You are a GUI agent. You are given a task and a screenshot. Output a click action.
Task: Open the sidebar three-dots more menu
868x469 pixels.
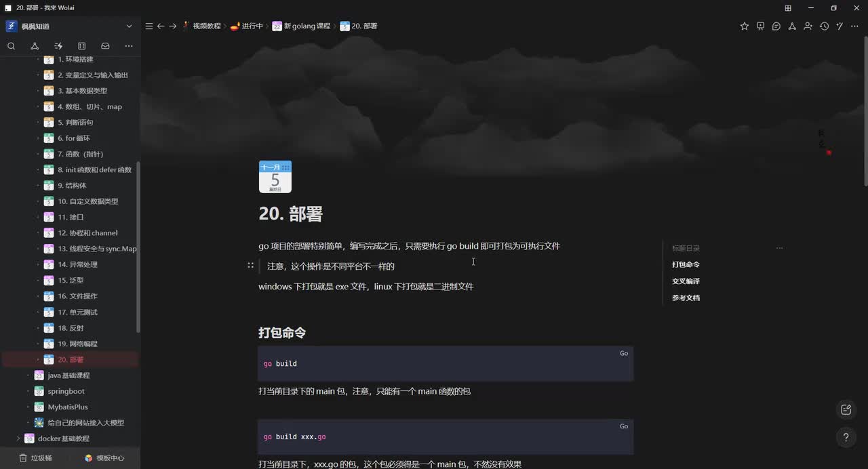pos(129,46)
